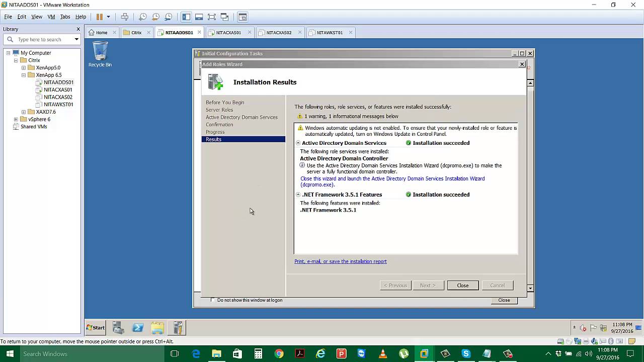Collapse the My Computer tree node
The height and width of the screenshot is (362, 644).
point(8,53)
